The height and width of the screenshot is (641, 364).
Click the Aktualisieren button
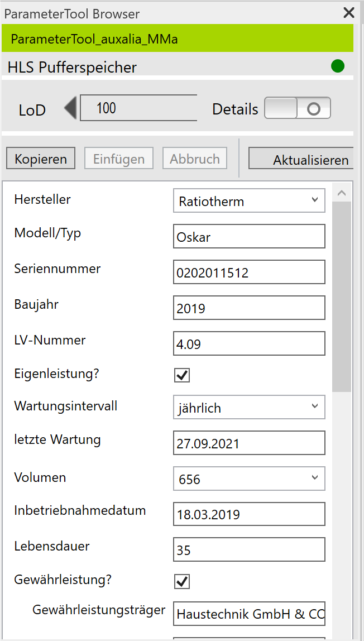click(x=301, y=160)
